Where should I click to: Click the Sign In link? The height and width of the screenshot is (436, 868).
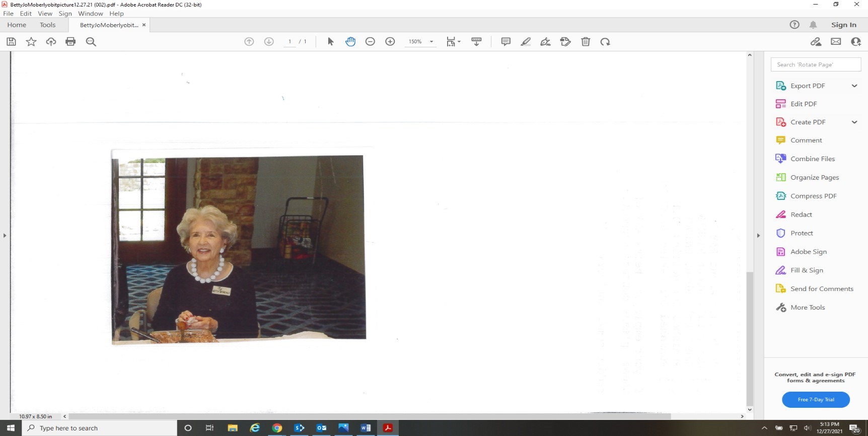843,25
